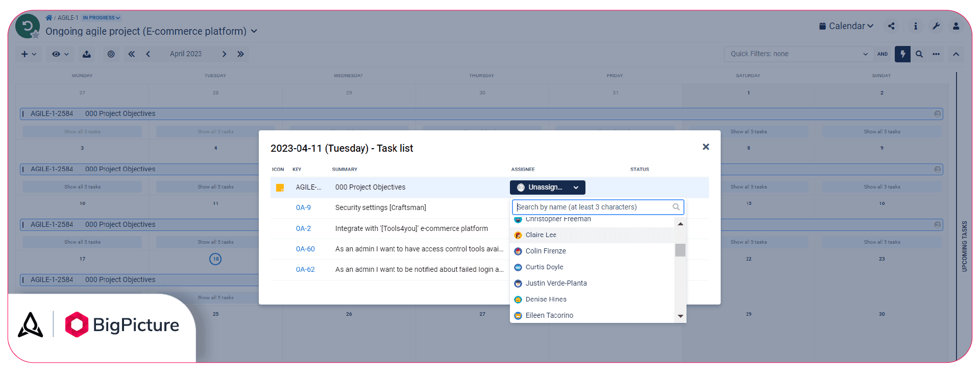Viewport: 980px width, 373px height.
Task: Click the lightning bolt quick filter icon
Action: click(x=902, y=54)
